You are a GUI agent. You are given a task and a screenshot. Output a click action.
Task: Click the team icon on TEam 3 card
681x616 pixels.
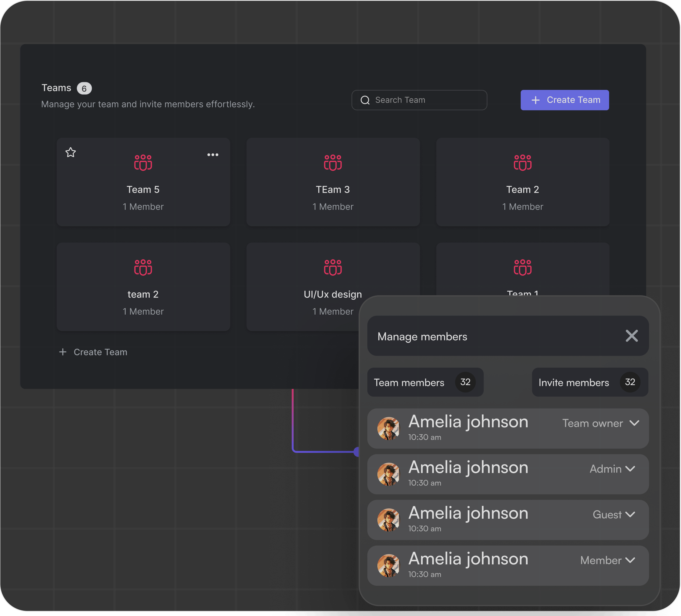[333, 163]
